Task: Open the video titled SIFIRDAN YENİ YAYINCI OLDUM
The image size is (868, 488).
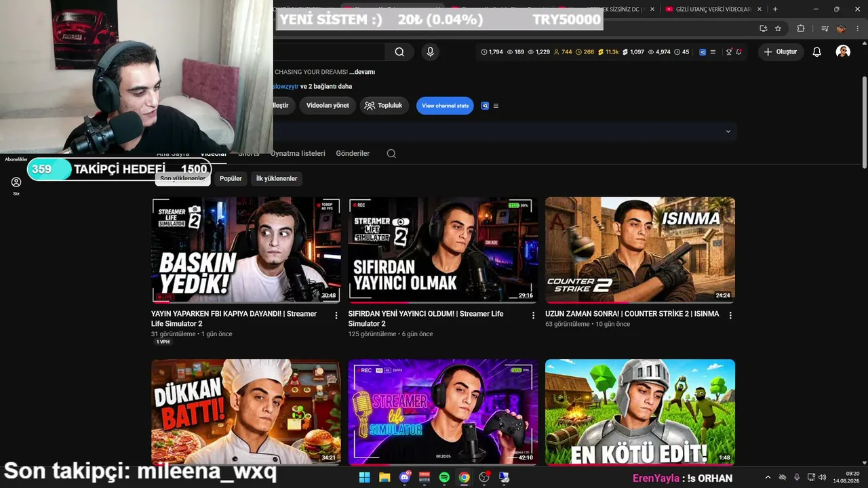Action: [x=426, y=319]
